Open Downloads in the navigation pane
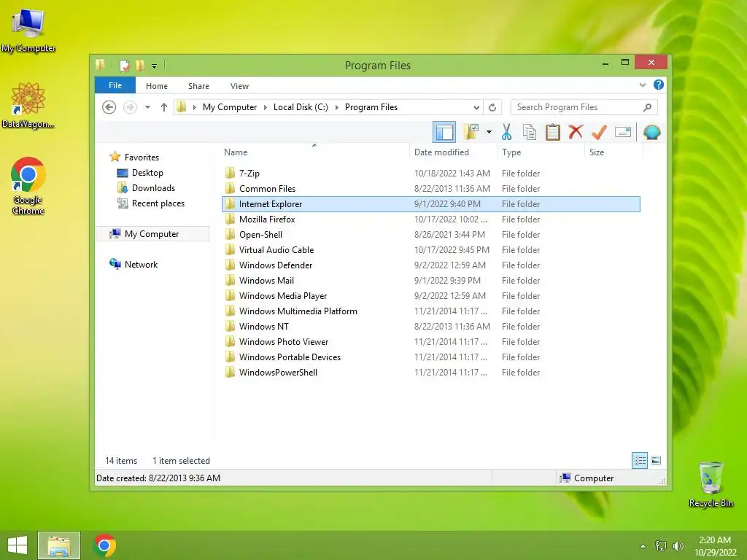The height and width of the screenshot is (560, 747). [x=153, y=187]
